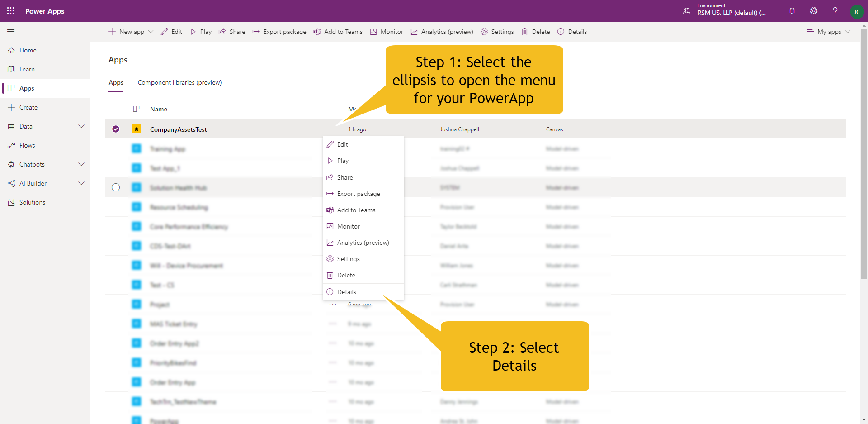Switch to Component libraries (preview) tab

tap(179, 83)
